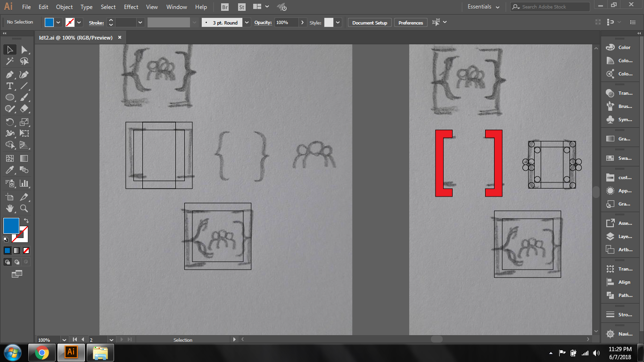Open the artboard number dropdown
Viewport: 644px width, 362px height.
click(111, 339)
